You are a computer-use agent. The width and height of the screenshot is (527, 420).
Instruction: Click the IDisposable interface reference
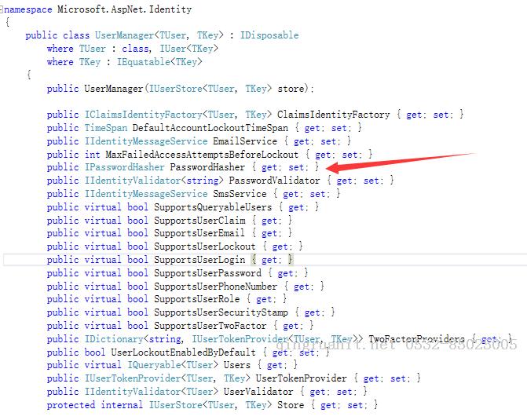coord(269,35)
